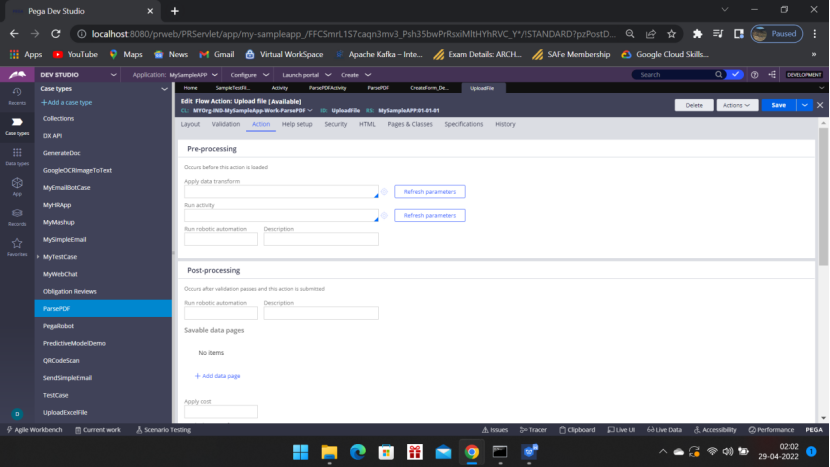Click Refresh parameters for Run activity
830x467 pixels.
pyautogui.click(x=430, y=215)
